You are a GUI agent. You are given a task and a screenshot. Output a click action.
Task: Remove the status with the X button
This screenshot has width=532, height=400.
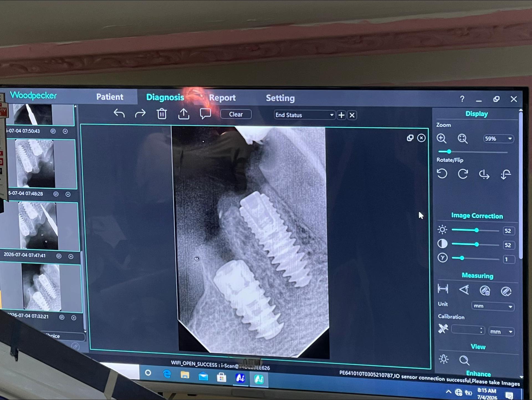click(352, 115)
